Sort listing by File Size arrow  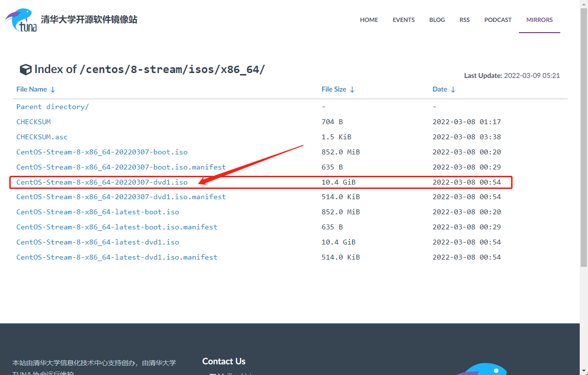[352, 90]
